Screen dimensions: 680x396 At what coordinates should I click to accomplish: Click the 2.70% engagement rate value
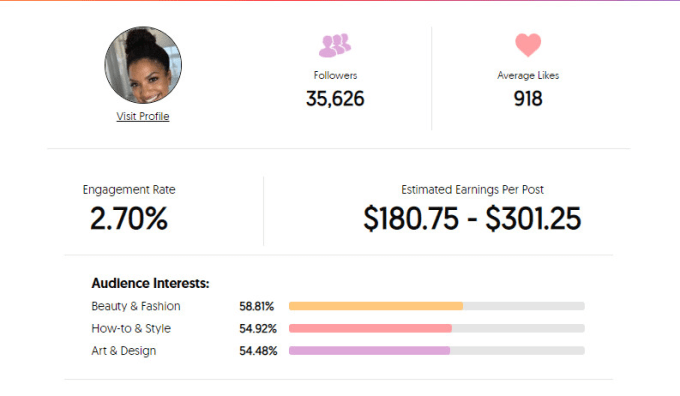[129, 218]
